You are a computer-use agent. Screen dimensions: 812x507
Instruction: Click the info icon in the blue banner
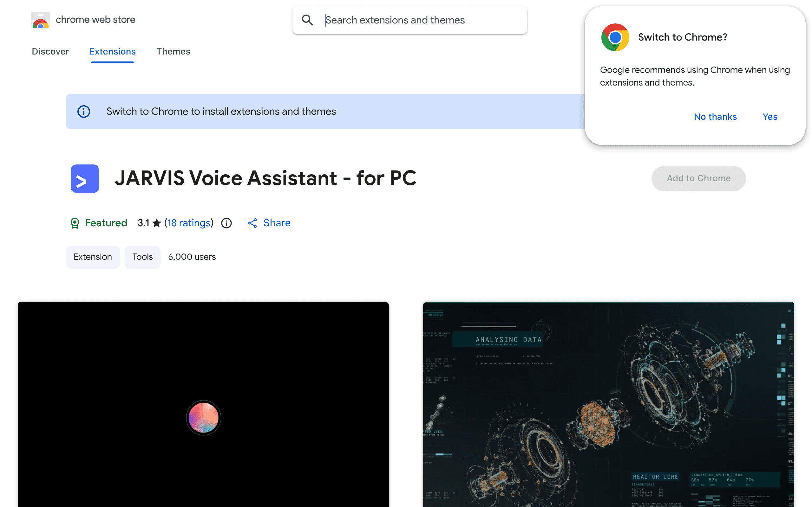point(83,111)
